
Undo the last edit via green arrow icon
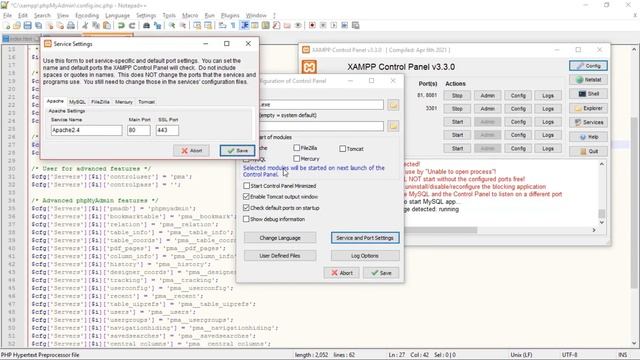121,25
